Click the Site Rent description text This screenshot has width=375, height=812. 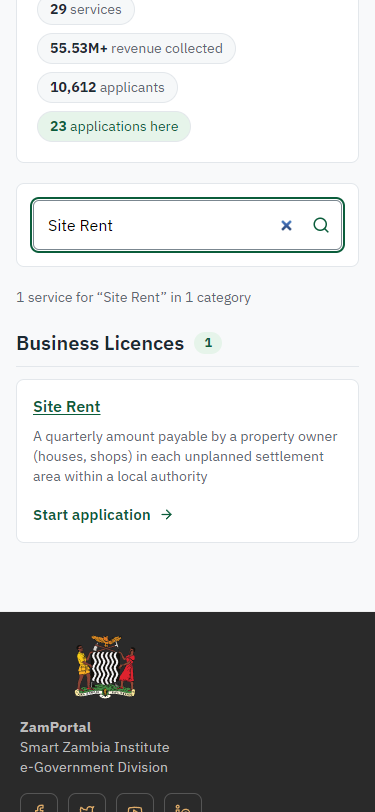pos(185,456)
